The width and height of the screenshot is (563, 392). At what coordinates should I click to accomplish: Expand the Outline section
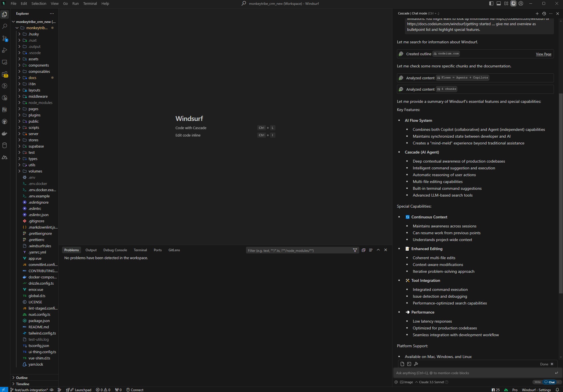22,378
